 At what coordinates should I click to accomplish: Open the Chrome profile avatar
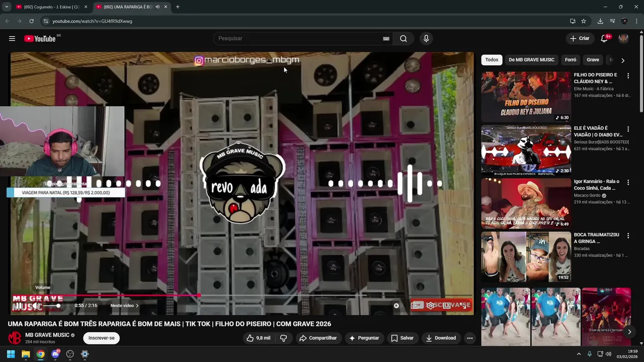click(x=624, y=21)
